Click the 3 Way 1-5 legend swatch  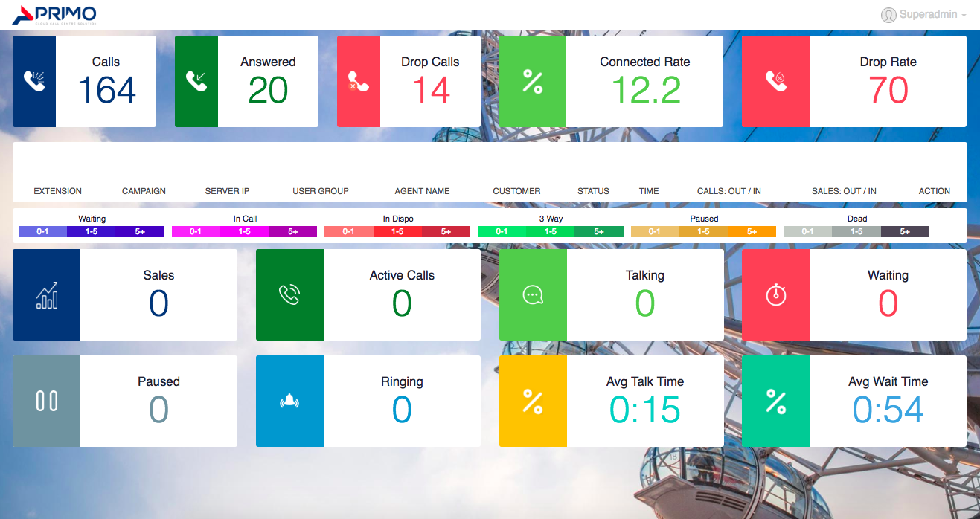pyautogui.click(x=551, y=231)
